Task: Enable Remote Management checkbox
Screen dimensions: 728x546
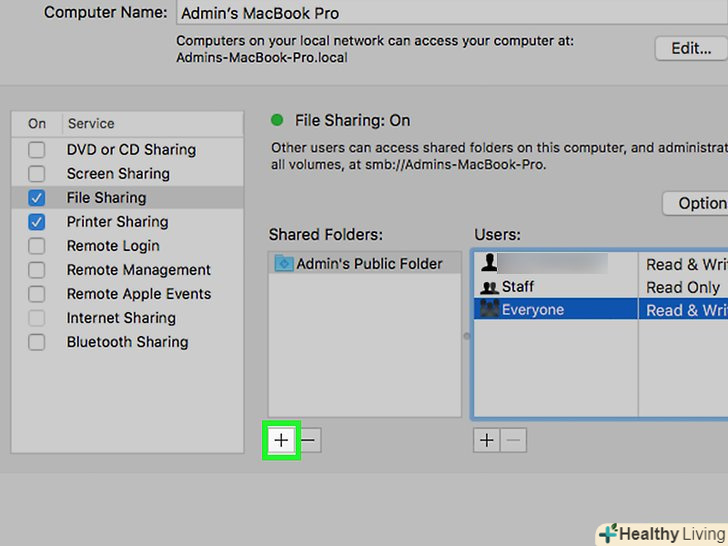Action: point(37,270)
